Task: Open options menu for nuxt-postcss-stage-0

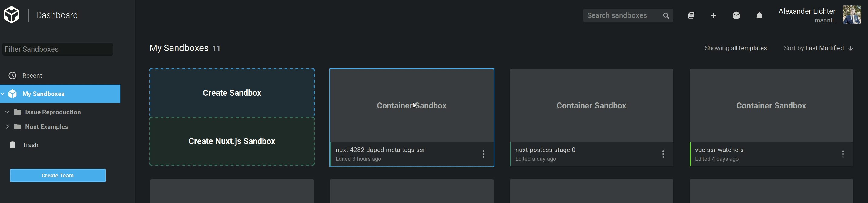Action: (663, 154)
